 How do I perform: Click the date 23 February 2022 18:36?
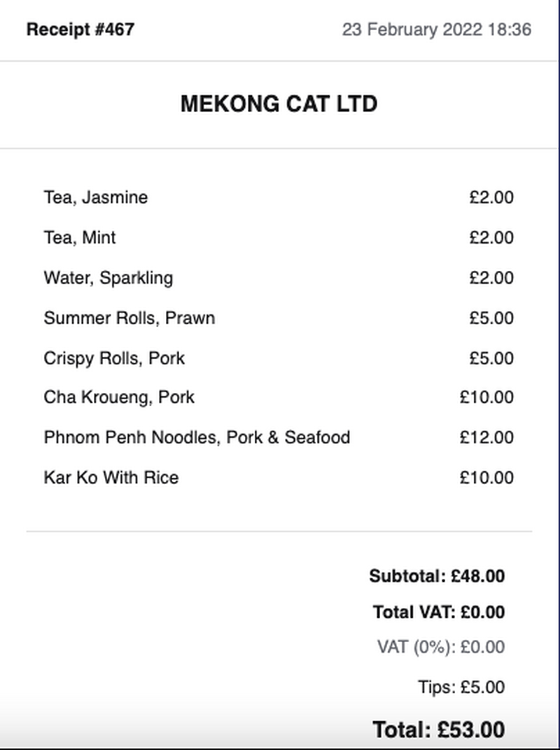pos(436,30)
